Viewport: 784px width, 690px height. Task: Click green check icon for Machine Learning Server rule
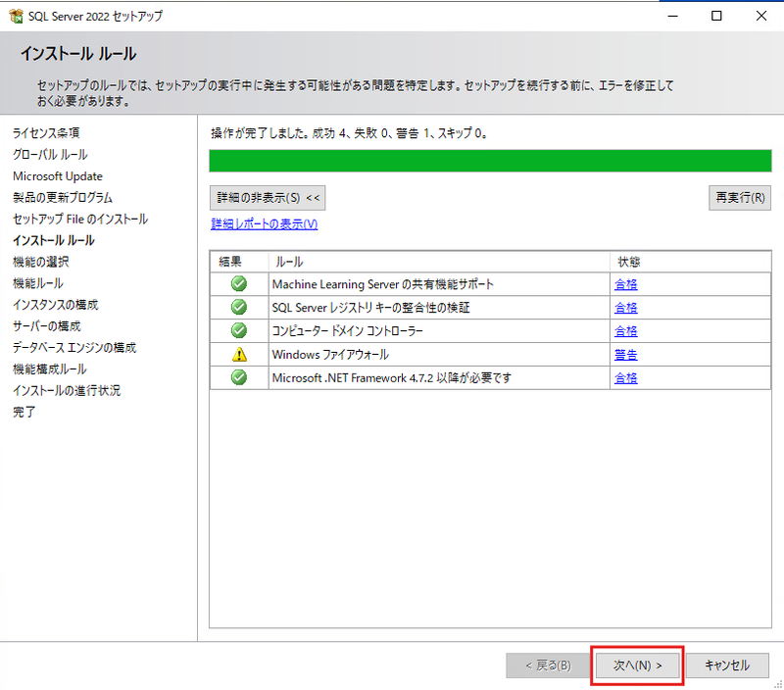(239, 283)
